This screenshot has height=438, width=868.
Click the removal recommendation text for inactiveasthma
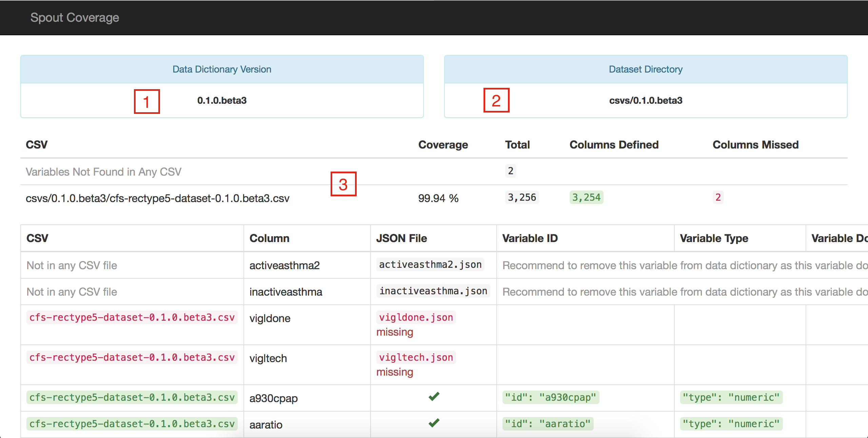pyautogui.click(x=685, y=292)
